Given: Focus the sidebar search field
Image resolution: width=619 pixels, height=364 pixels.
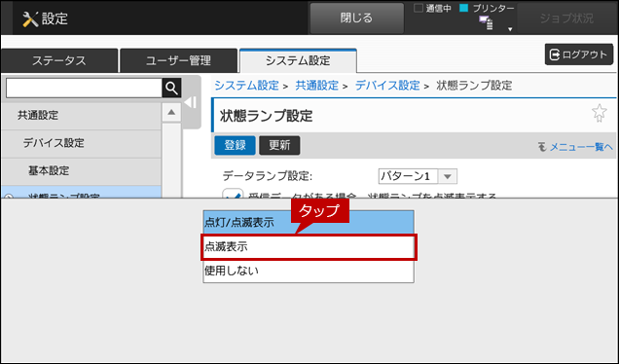Looking at the screenshot, I should point(84,88).
